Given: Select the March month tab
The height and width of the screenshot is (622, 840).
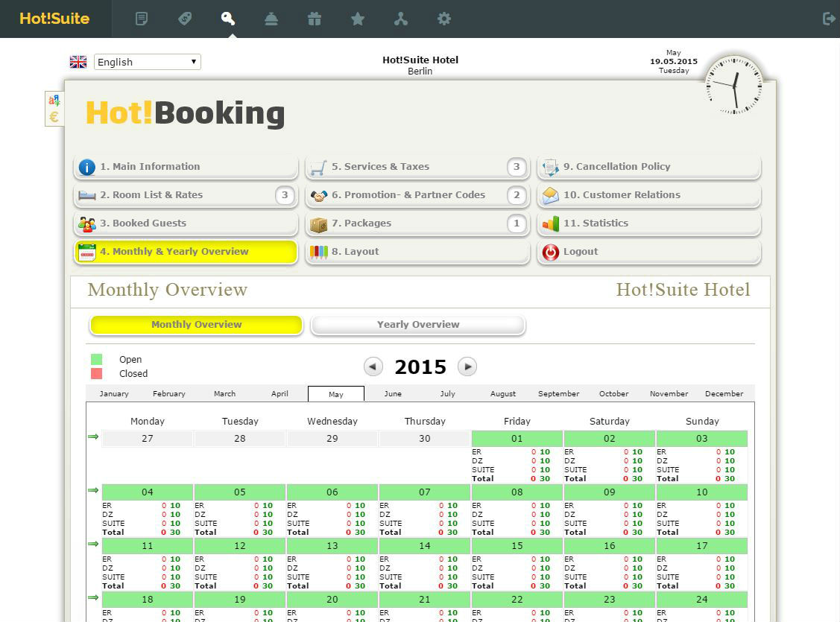Looking at the screenshot, I should pyautogui.click(x=224, y=393).
